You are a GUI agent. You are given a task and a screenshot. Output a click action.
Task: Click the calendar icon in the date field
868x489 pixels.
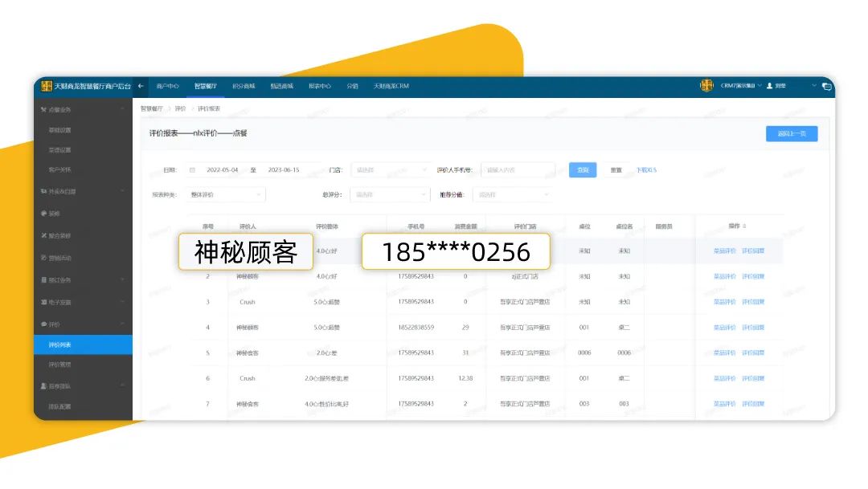193,170
